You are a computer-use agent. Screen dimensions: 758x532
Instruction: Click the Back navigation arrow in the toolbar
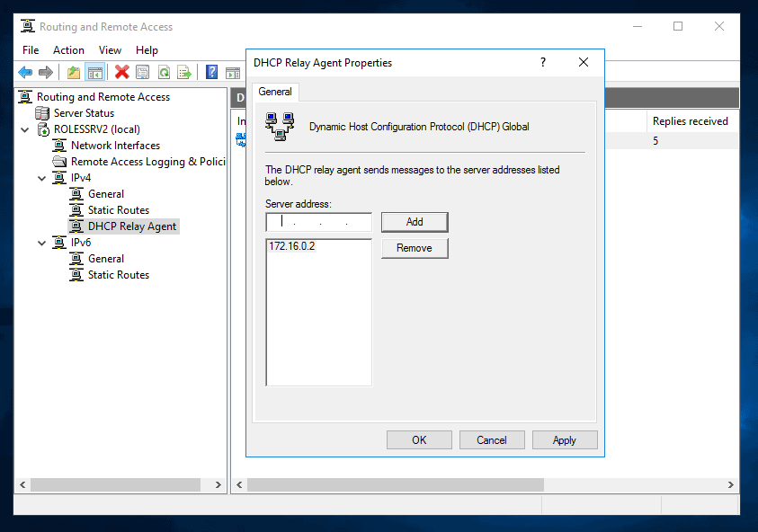(25, 71)
